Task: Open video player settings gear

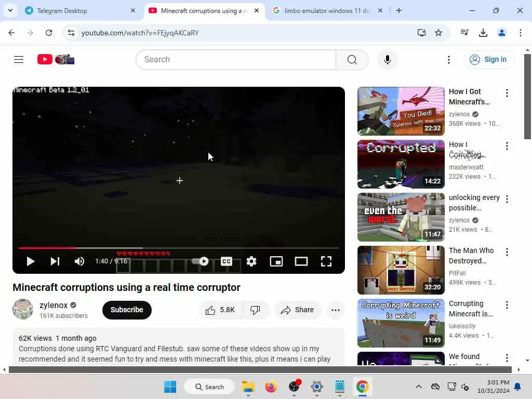Action: (251, 261)
